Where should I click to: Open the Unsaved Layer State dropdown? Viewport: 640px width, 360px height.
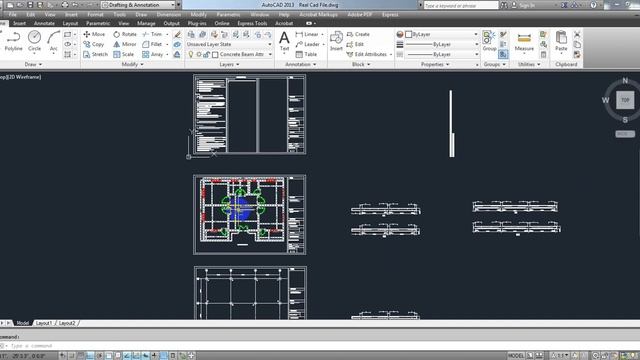coord(229,44)
